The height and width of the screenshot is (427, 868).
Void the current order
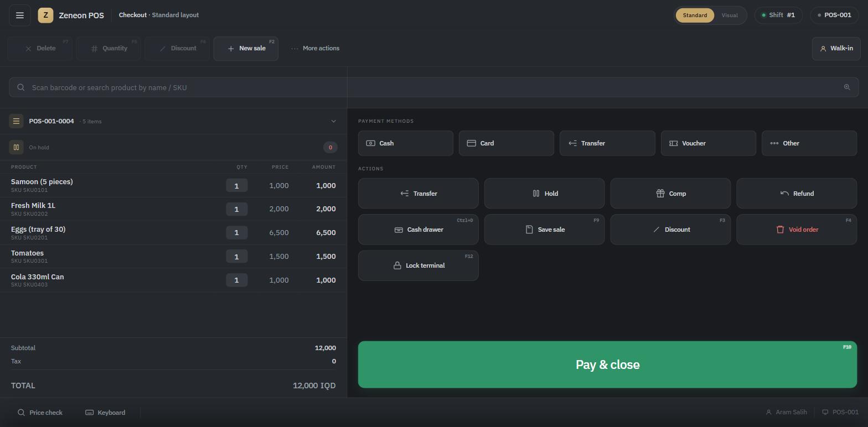click(797, 230)
